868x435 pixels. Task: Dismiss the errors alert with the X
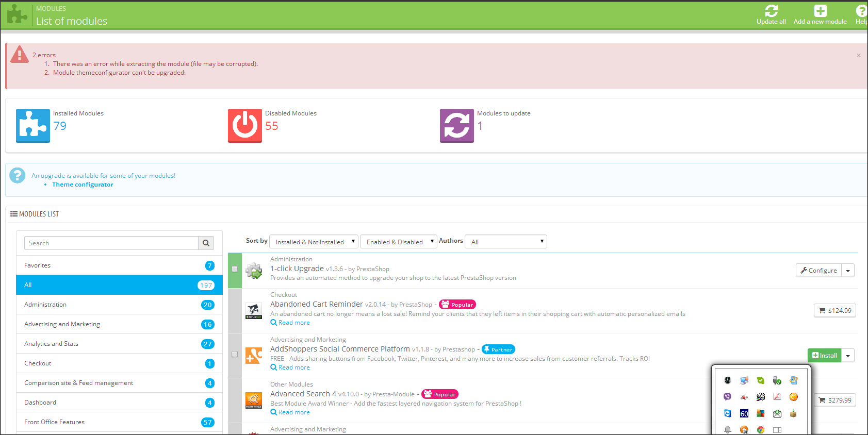tap(859, 56)
